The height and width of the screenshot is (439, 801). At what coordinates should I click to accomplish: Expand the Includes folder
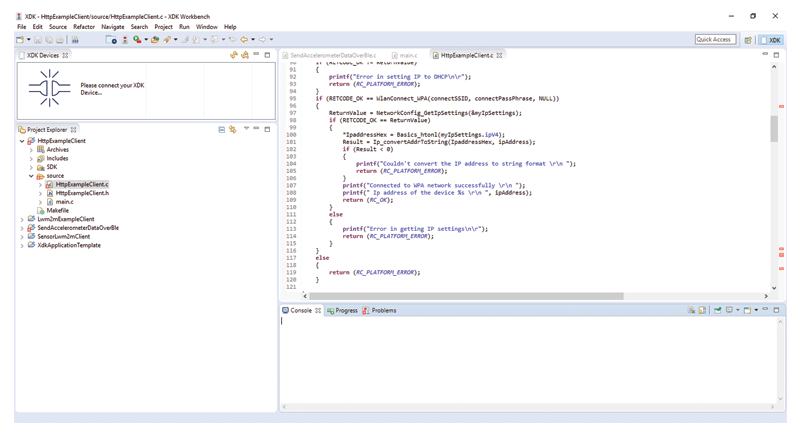(x=31, y=158)
